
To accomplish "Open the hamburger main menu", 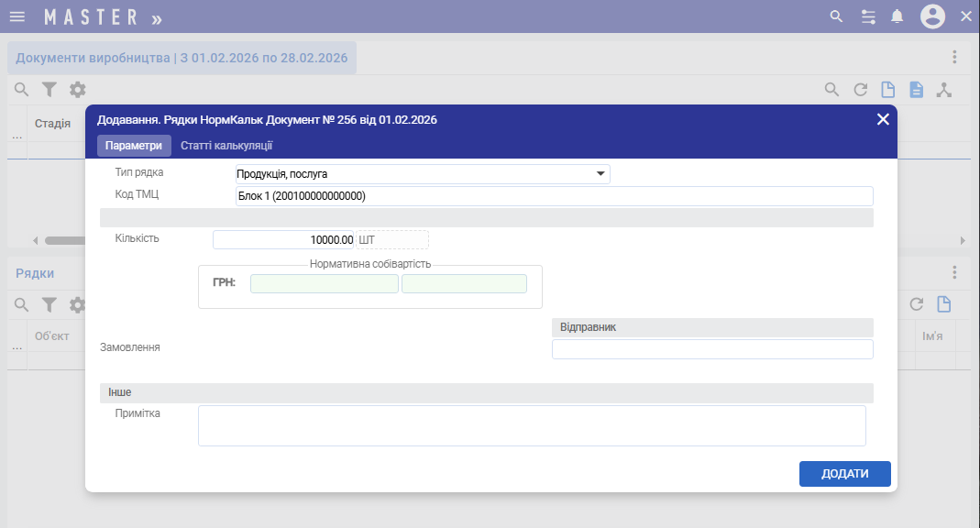I will [17, 16].
